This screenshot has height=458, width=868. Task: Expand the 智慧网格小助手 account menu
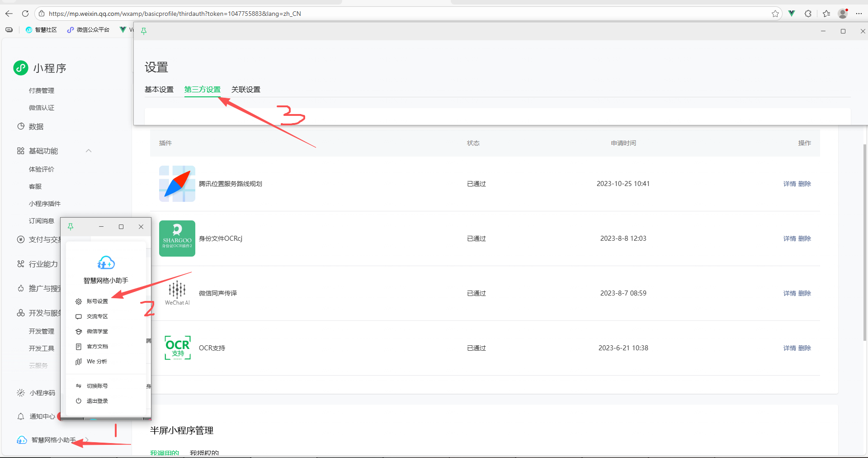53,440
